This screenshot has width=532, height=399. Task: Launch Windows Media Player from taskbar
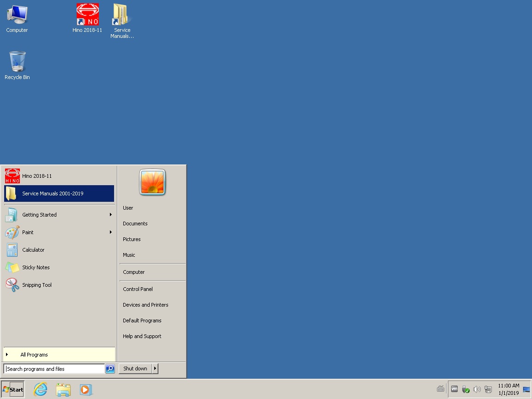point(86,389)
